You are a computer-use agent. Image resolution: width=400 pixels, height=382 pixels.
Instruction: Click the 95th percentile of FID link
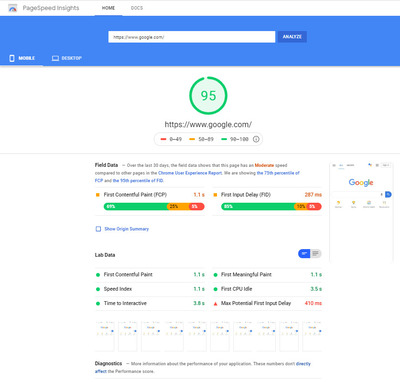138,181
